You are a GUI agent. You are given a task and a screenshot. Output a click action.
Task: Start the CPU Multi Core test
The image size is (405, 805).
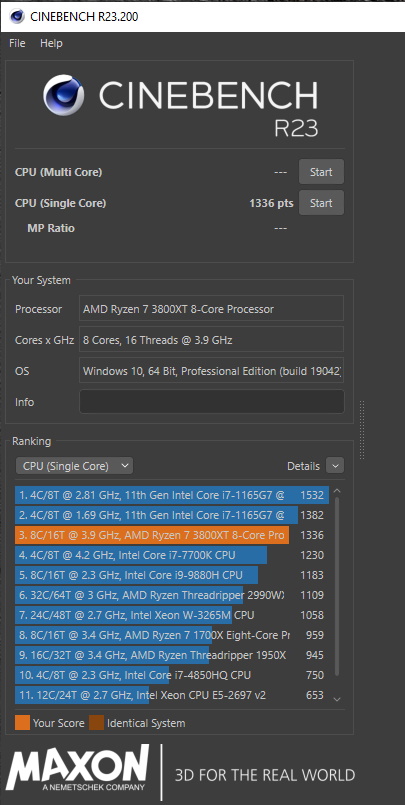click(x=321, y=172)
